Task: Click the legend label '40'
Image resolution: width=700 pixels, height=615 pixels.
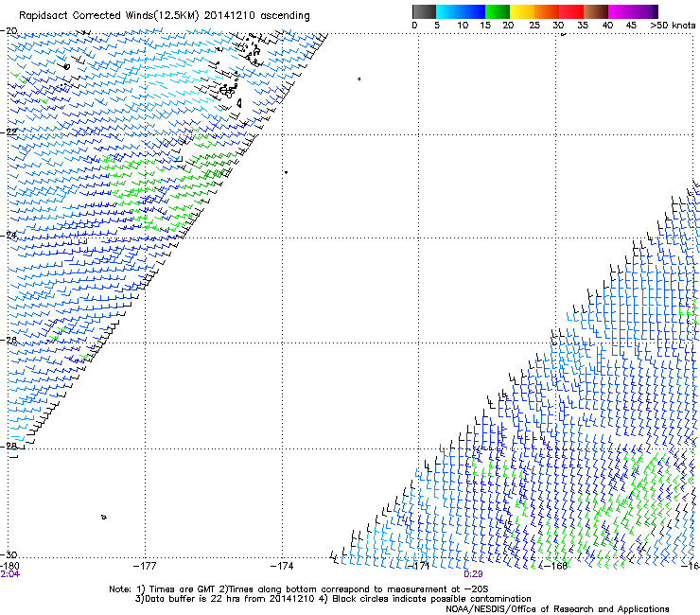Action: tap(607, 26)
